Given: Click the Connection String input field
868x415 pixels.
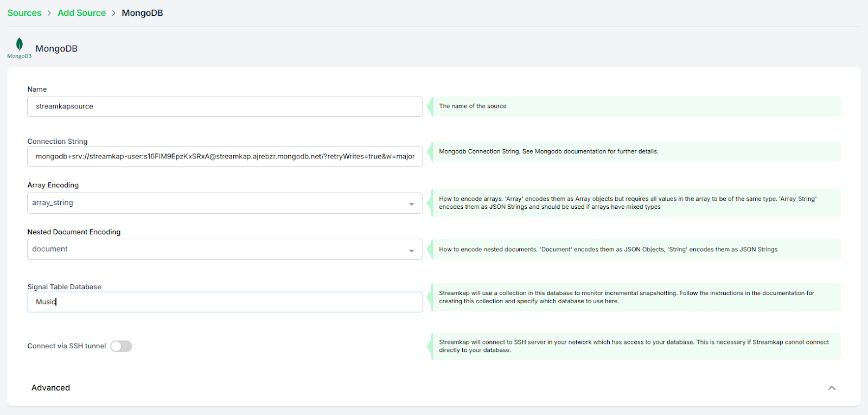Looking at the screenshot, I should click(225, 156).
